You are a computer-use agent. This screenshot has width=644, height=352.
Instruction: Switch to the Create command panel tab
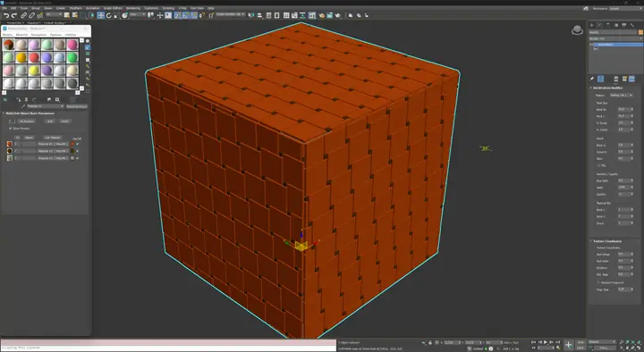[592, 25]
